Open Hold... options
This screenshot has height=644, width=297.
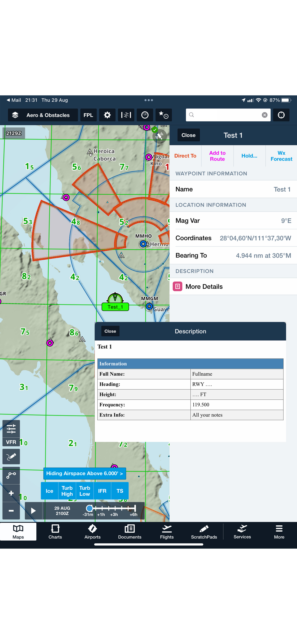[x=249, y=156]
